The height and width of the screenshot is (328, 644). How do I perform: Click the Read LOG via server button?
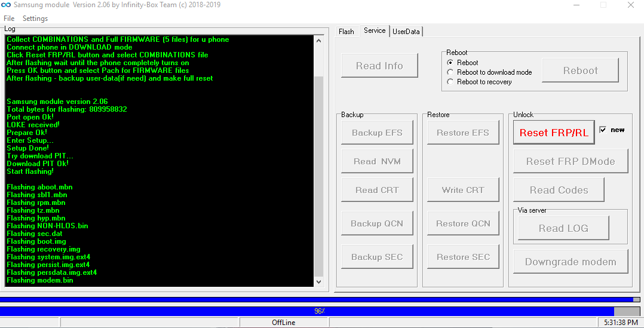pos(563,228)
